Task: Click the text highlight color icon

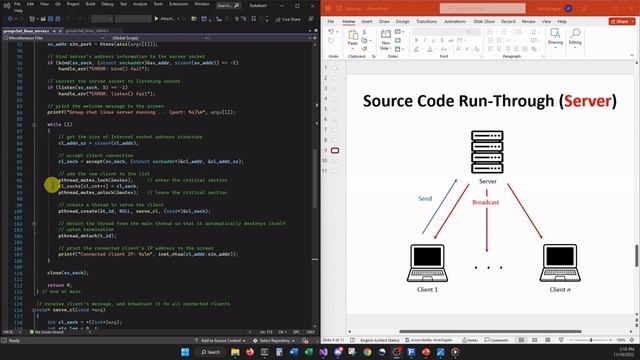Action: 417,49
